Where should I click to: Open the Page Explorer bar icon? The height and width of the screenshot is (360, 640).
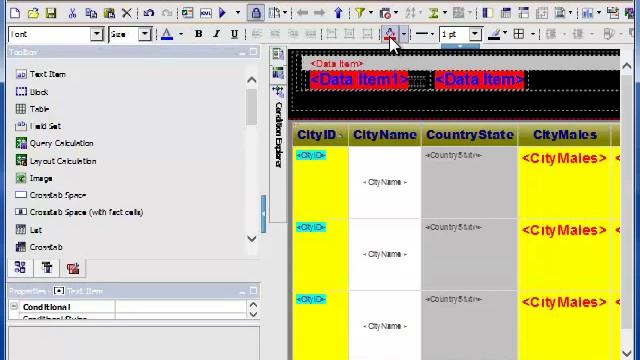pyautogui.click(x=278, y=54)
